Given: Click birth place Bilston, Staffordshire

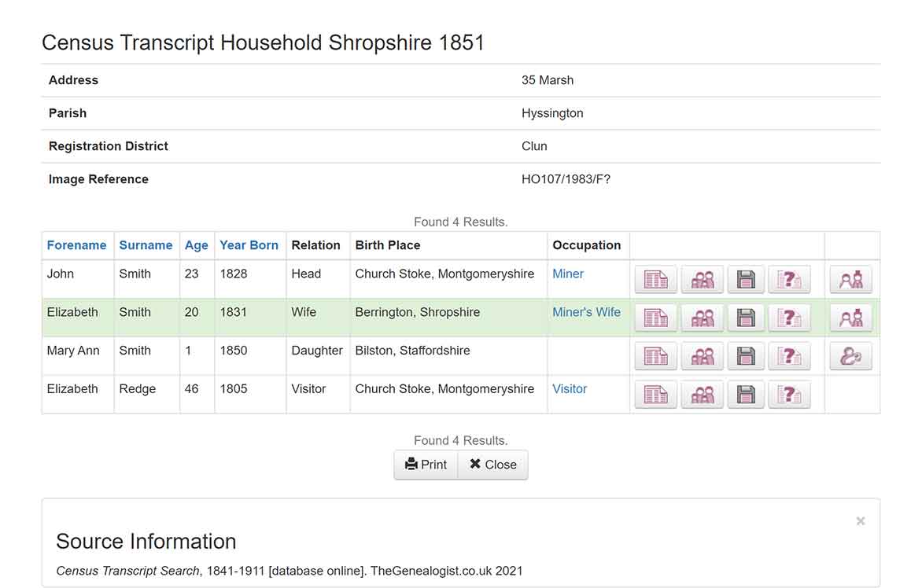Looking at the screenshot, I should [x=413, y=351].
